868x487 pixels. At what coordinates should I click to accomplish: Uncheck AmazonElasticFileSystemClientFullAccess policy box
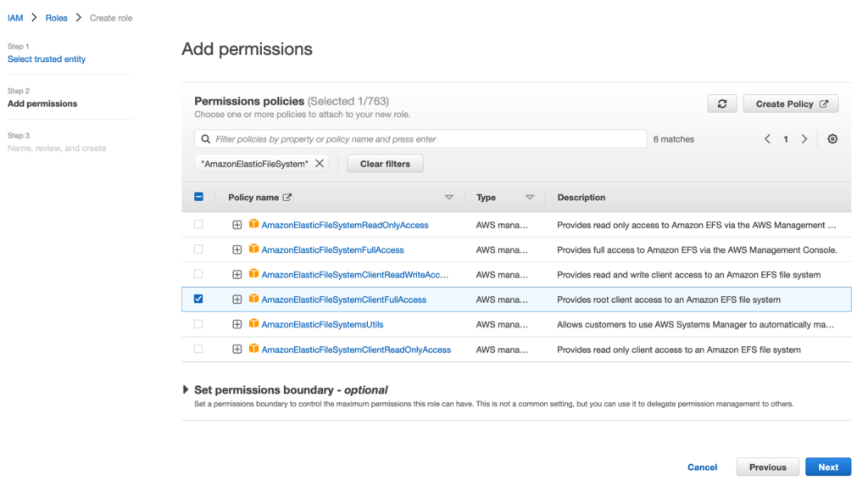pyautogui.click(x=198, y=299)
